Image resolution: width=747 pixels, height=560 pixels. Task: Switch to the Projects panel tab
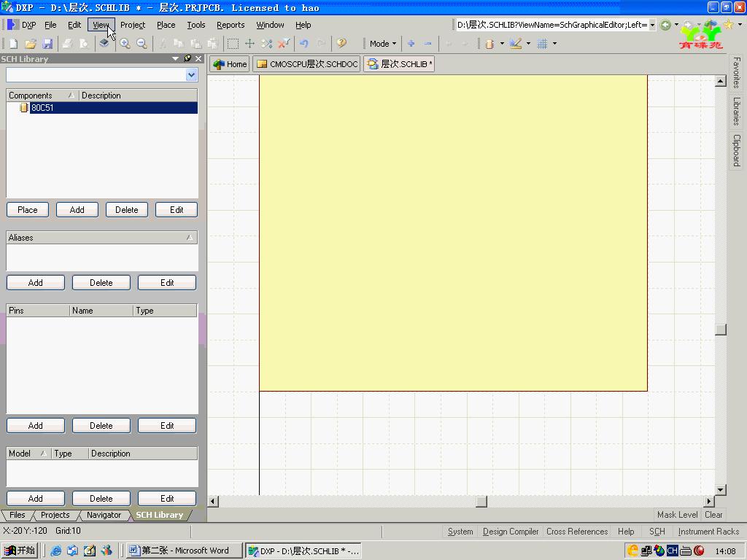(x=55, y=515)
